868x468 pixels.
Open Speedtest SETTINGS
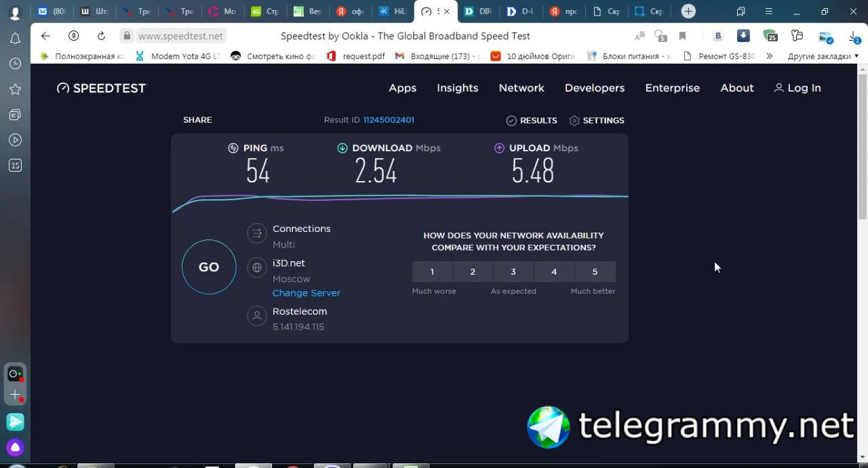click(x=597, y=121)
